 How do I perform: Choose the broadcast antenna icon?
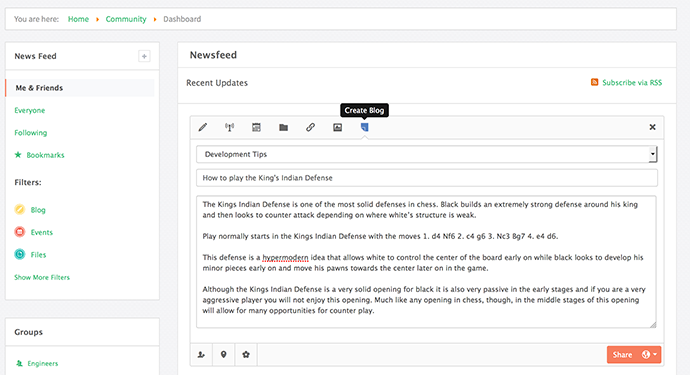229,127
